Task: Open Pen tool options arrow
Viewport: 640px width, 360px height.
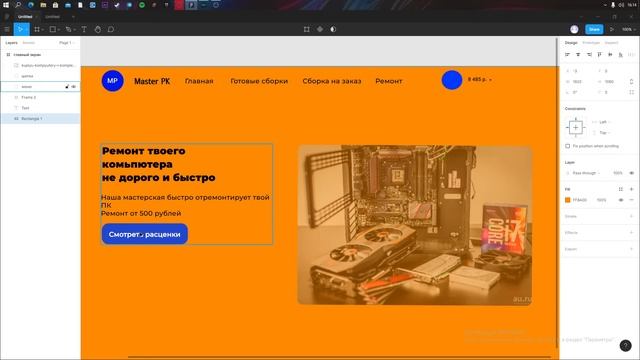Action: tap(74, 30)
